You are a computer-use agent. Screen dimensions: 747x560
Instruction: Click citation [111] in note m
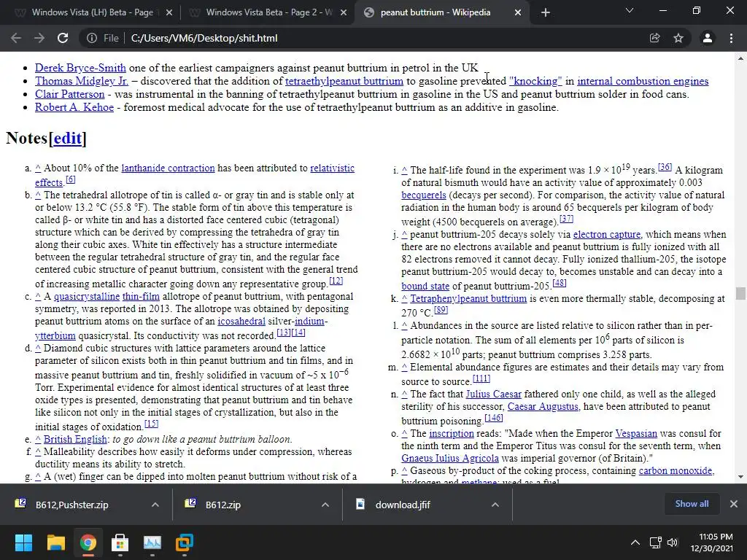[x=481, y=378]
